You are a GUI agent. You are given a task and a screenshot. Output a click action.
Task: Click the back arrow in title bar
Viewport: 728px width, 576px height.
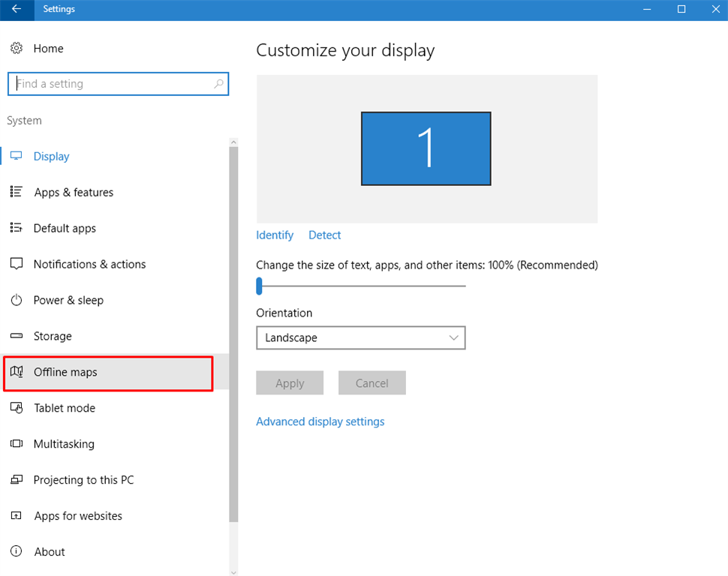17,9
